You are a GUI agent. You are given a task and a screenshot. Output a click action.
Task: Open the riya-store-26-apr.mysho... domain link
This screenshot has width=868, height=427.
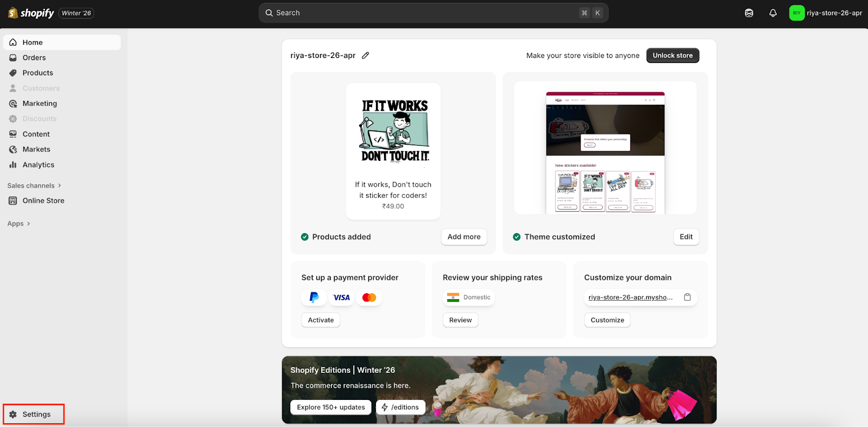[630, 297]
